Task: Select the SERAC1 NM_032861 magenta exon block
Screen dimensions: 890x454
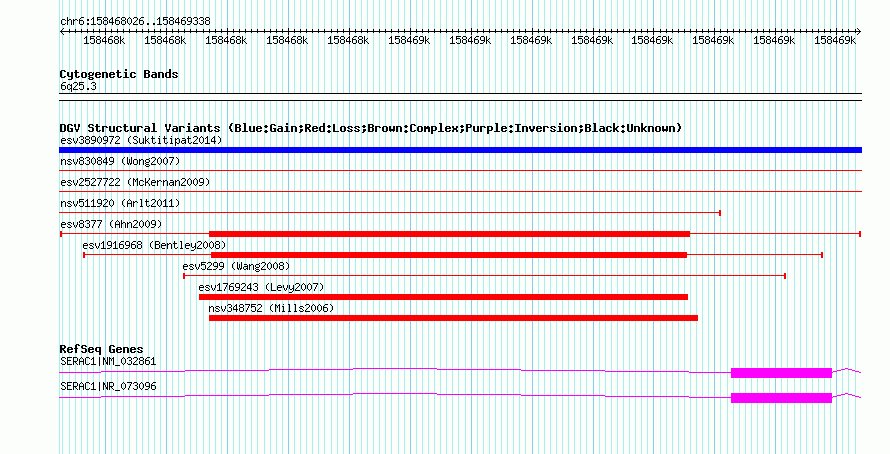Action: tap(782, 373)
